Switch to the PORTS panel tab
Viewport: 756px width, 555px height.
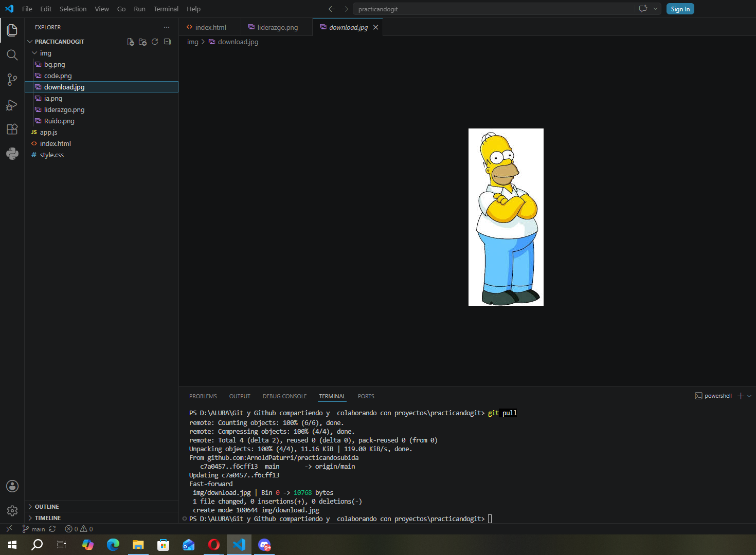[366, 396]
